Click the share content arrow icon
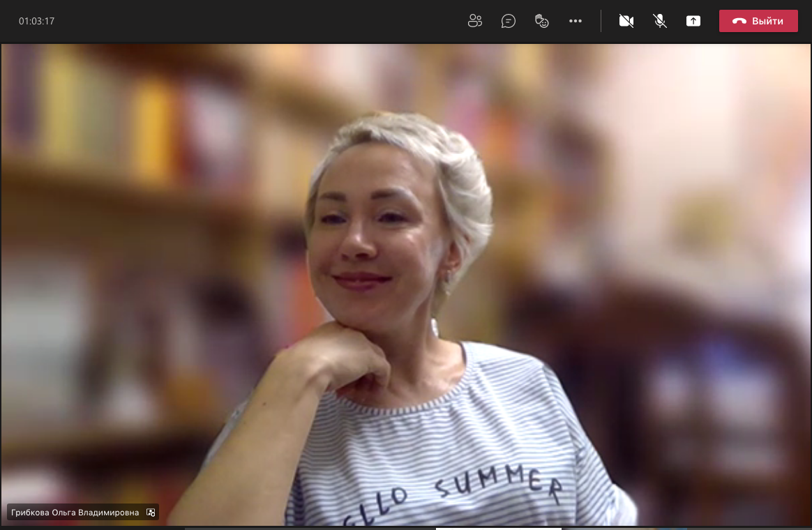 click(x=693, y=21)
